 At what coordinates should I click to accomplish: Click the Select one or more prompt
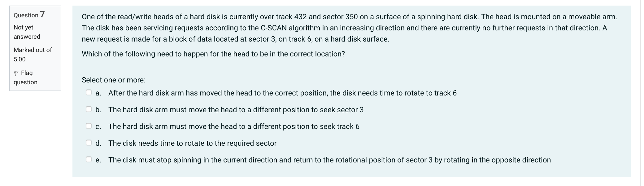pyautogui.click(x=114, y=80)
